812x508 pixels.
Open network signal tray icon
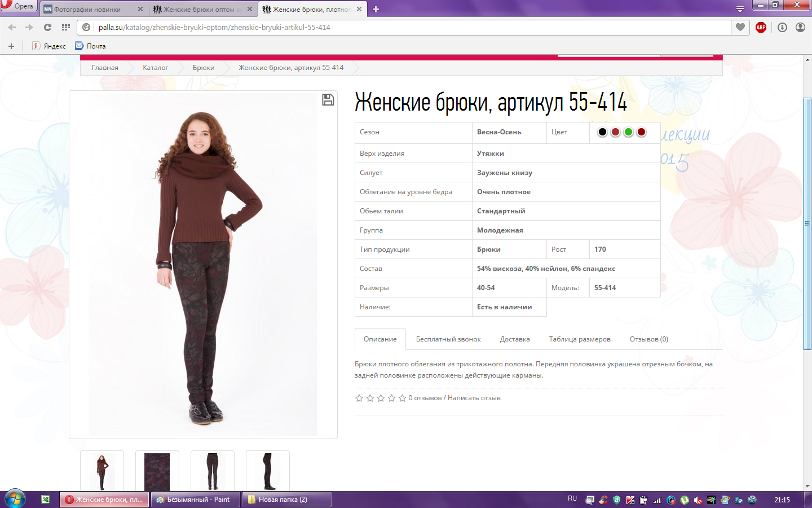click(657, 500)
